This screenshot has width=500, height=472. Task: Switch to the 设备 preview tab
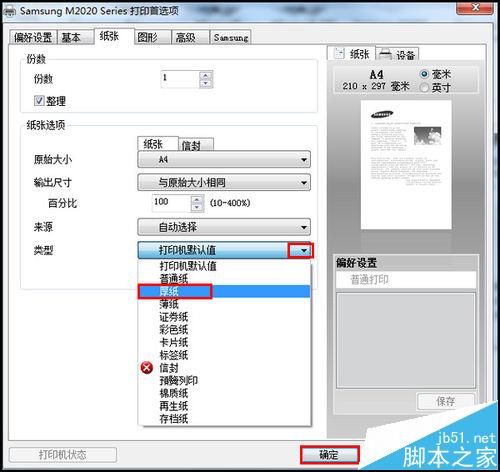tap(397, 54)
